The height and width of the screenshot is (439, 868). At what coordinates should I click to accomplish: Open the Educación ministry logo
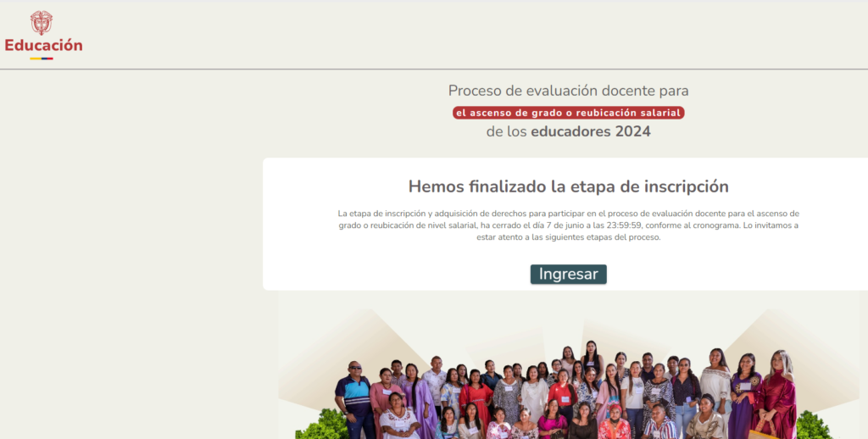click(x=43, y=35)
